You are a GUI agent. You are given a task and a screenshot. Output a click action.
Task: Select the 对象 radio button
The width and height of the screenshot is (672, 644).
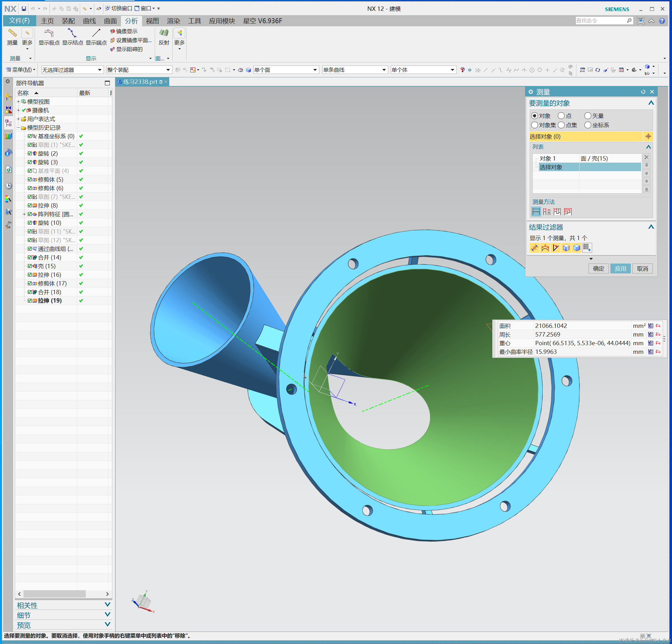tap(535, 116)
